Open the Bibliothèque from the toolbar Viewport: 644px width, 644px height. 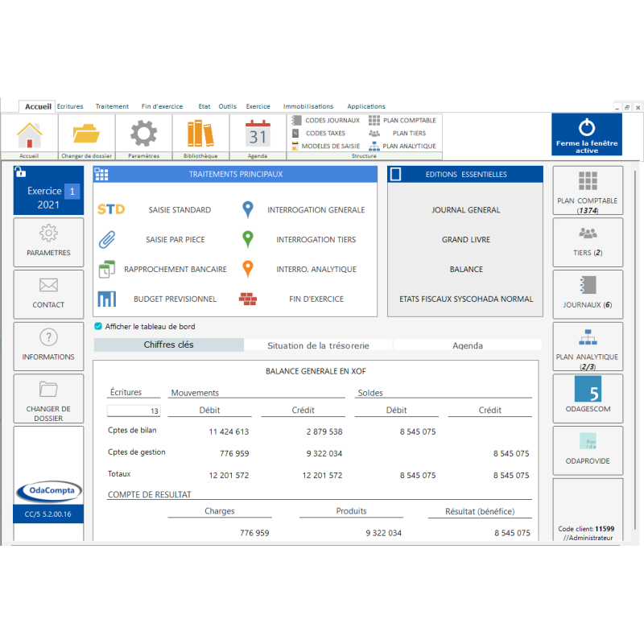click(x=198, y=133)
